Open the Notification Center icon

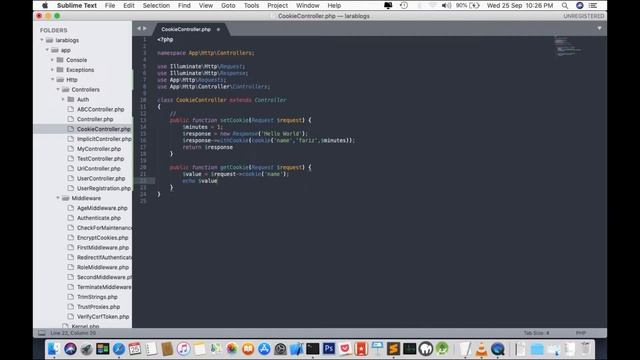593,6
